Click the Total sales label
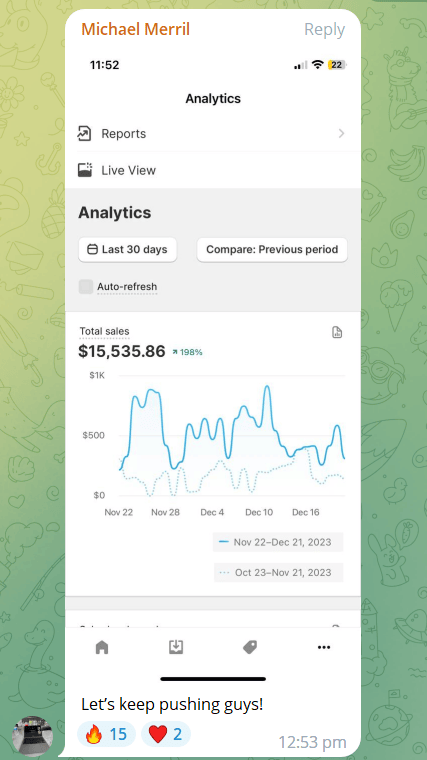 coord(104,332)
